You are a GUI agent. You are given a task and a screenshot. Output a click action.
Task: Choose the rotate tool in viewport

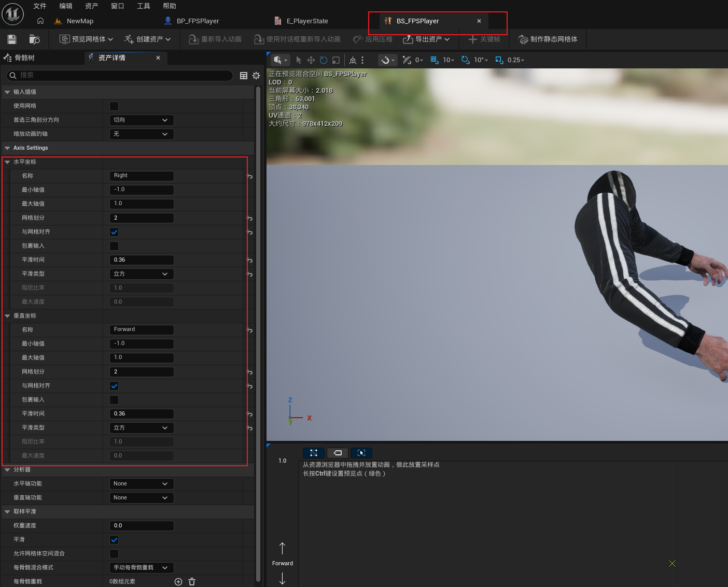tap(324, 60)
